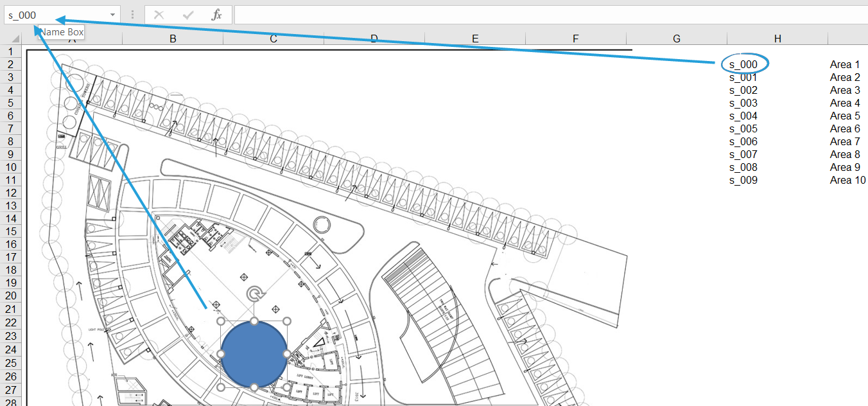The image size is (868, 406).
Task: Select row 20 header
Action: [11, 296]
